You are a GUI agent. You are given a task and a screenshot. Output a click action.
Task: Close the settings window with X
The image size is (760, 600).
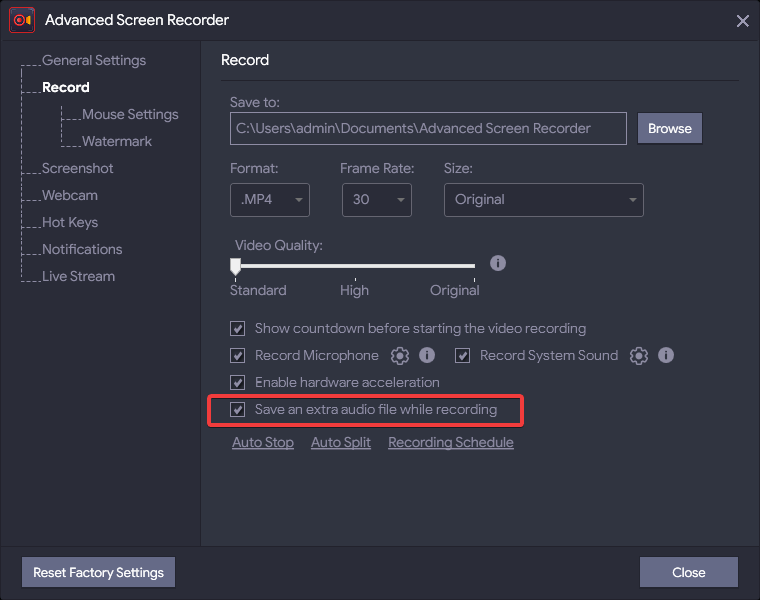[x=743, y=21]
